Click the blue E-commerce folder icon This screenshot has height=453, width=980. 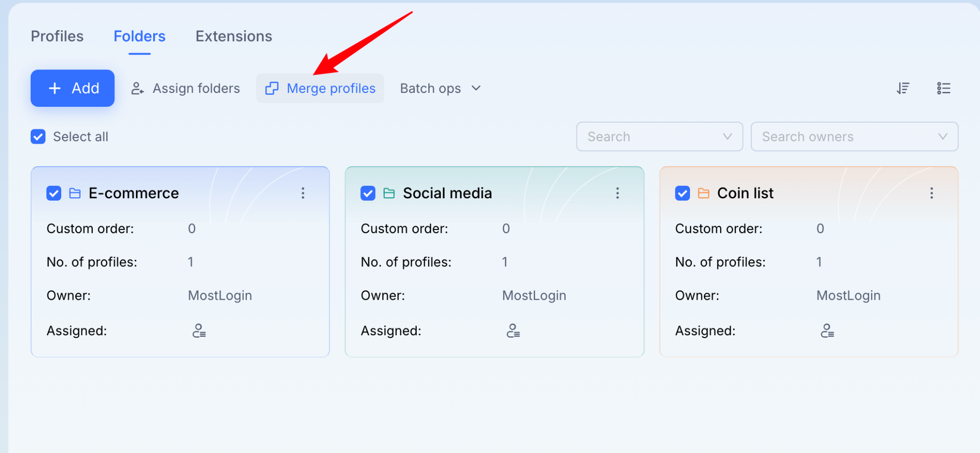(75, 193)
